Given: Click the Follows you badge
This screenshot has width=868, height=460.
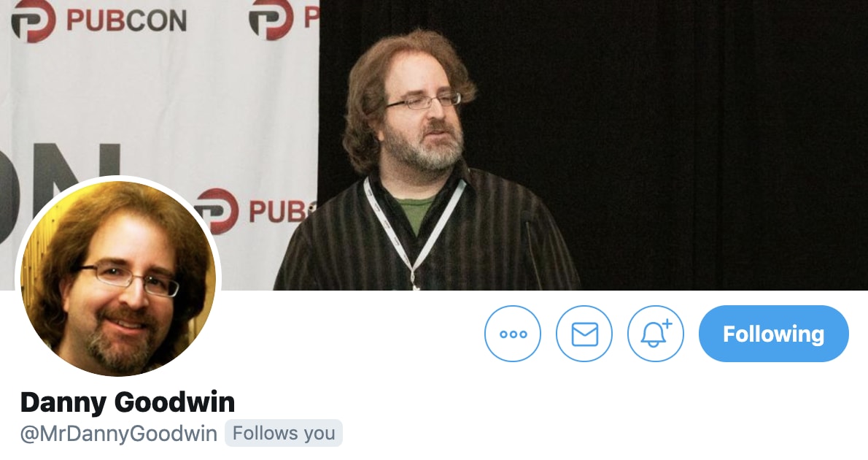Looking at the screenshot, I should (284, 433).
